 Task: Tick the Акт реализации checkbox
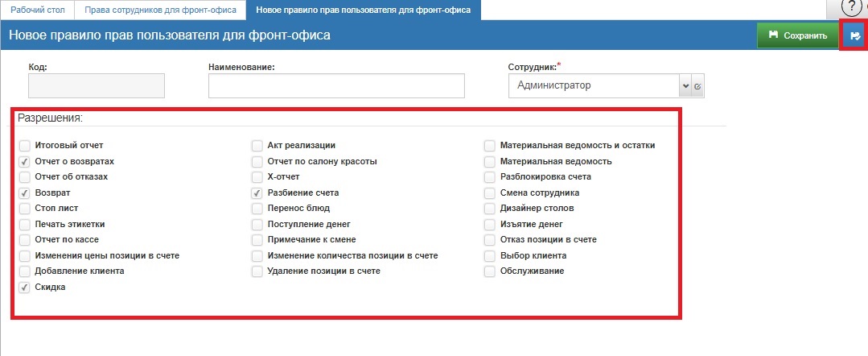[x=257, y=146]
